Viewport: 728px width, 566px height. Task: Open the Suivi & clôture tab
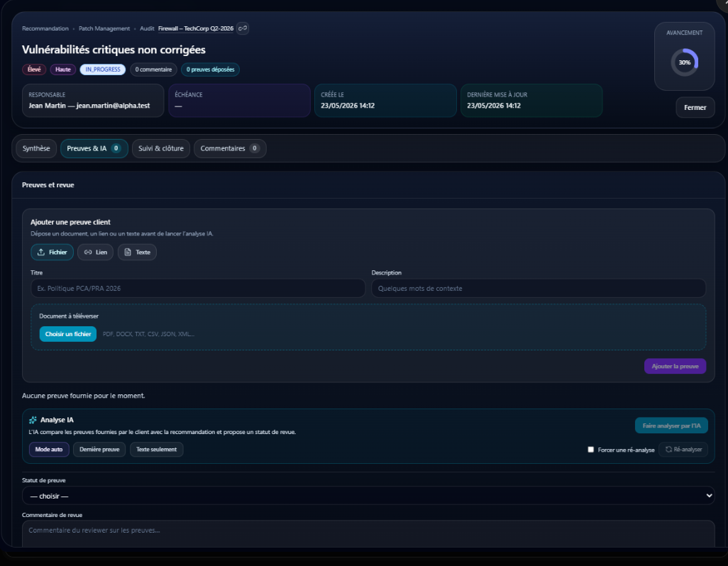coord(161,148)
